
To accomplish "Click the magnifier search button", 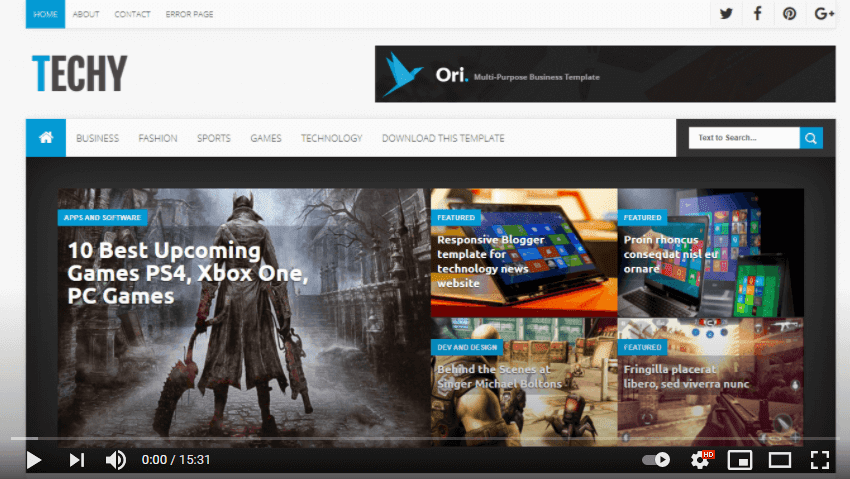I will coord(811,138).
